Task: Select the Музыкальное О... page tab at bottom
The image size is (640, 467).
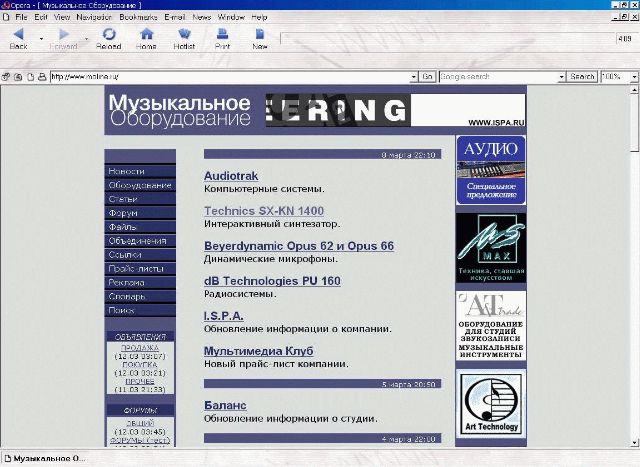Action: [44, 458]
